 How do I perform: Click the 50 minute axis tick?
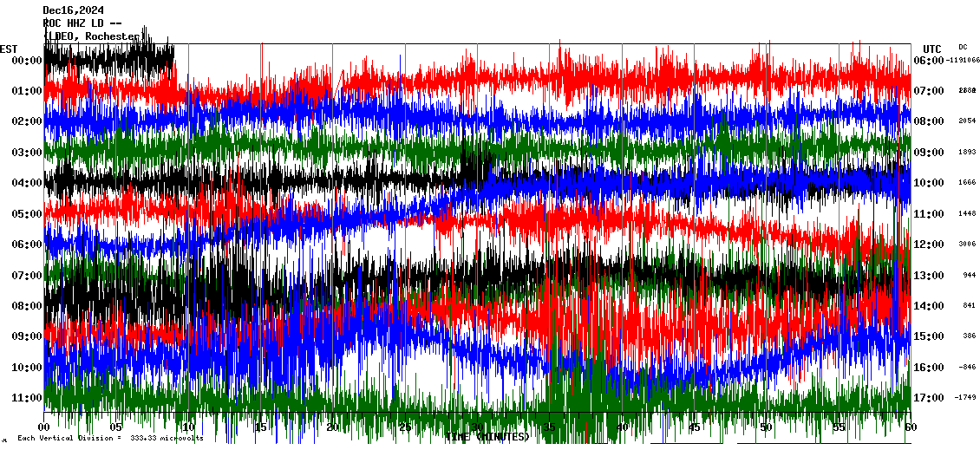click(x=765, y=427)
